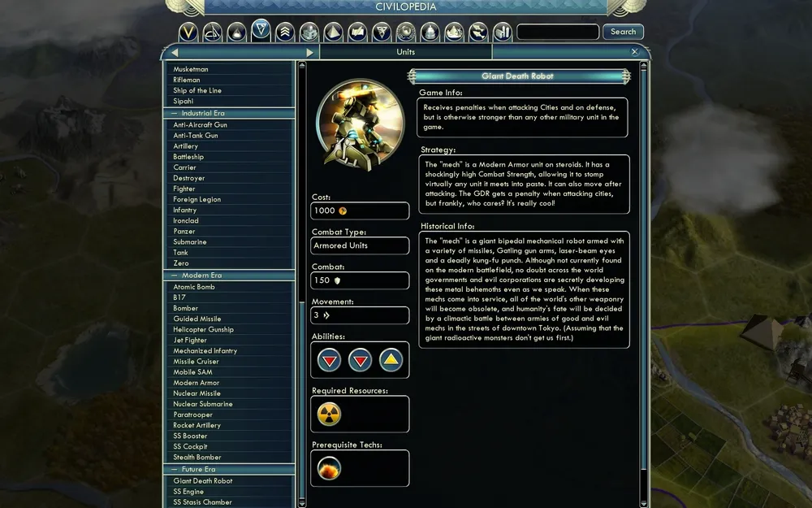Select the yellow triangle ability icon
This screenshot has width=812, height=508.
(x=391, y=360)
